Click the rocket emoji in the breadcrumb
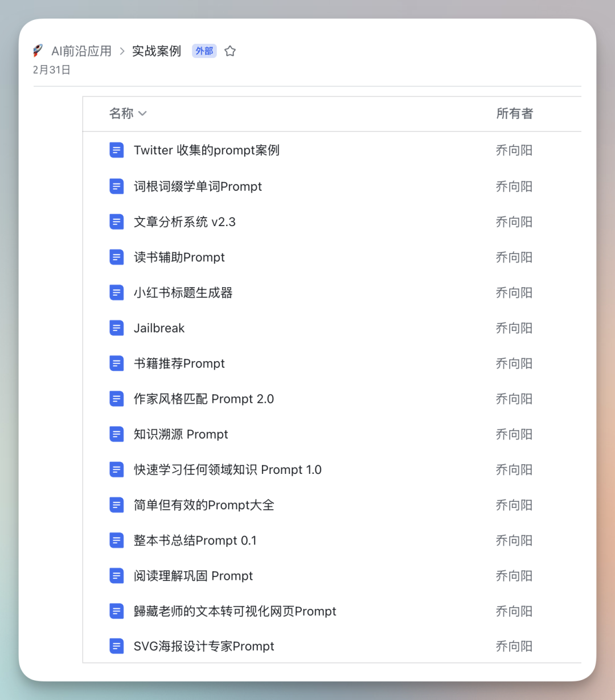The width and height of the screenshot is (615, 700). coord(38,50)
